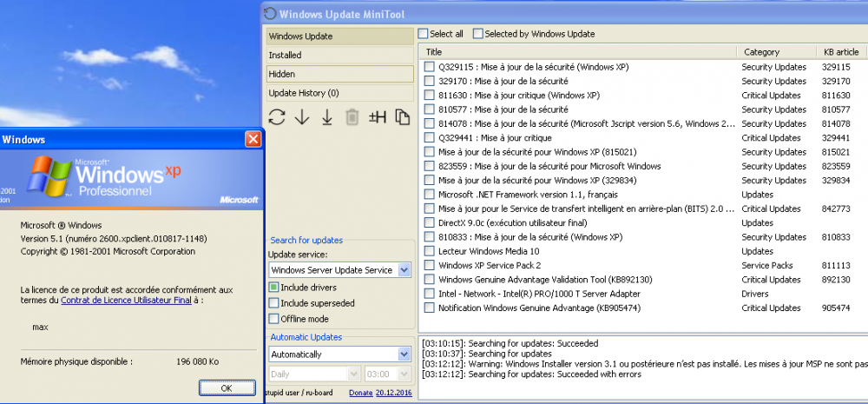Click the Drivers category cell
Viewport: 868px width, 404px height.
[x=755, y=294]
